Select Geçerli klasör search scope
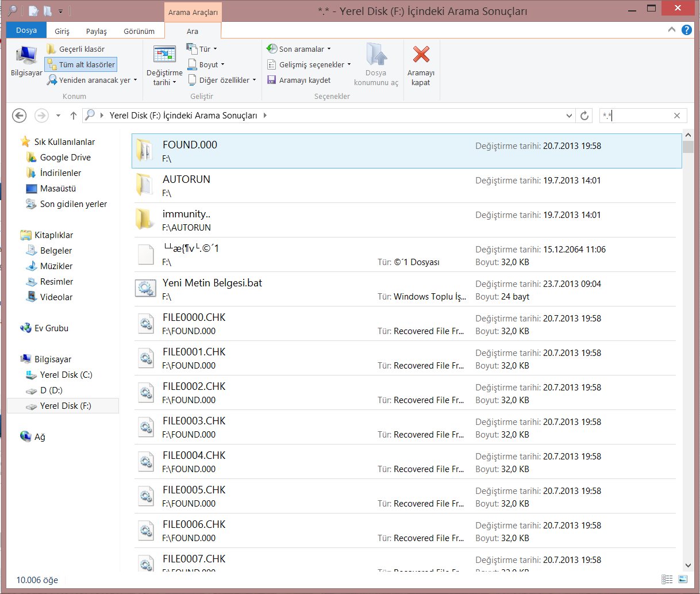 [76, 49]
